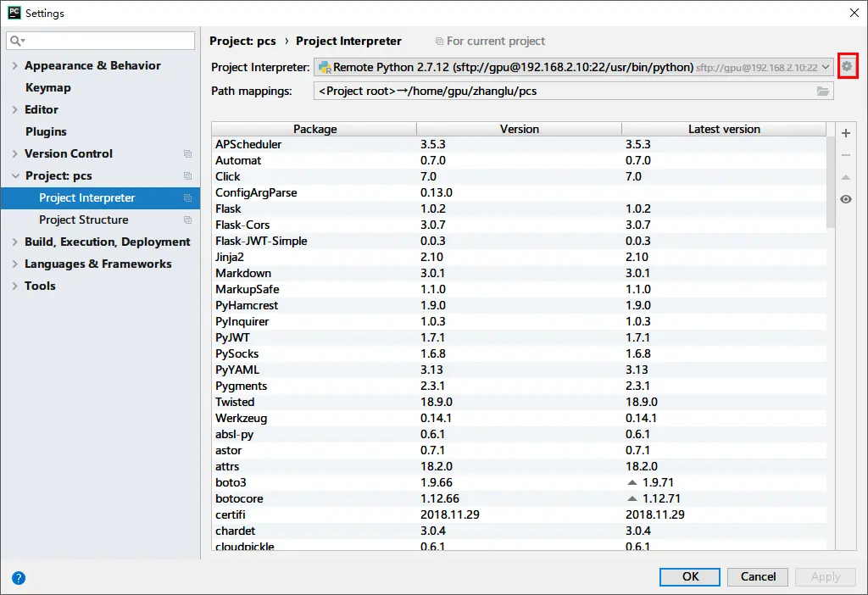
Task: Click the Project: pcs breadcrumb
Action: (242, 41)
